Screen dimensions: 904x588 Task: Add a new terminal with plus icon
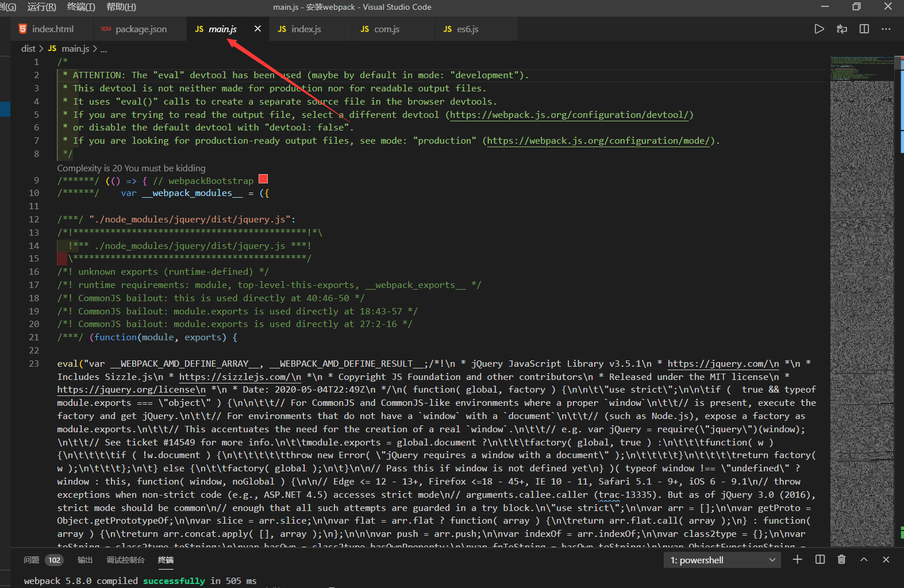797,559
